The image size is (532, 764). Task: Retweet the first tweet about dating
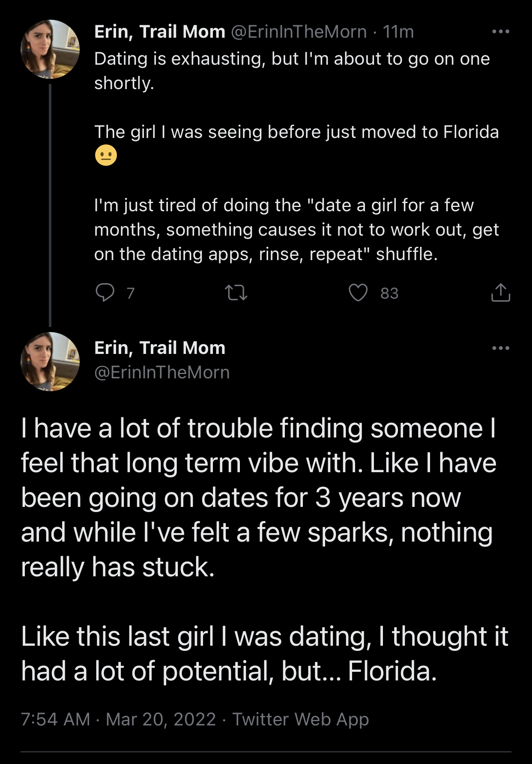(x=236, y=293)
